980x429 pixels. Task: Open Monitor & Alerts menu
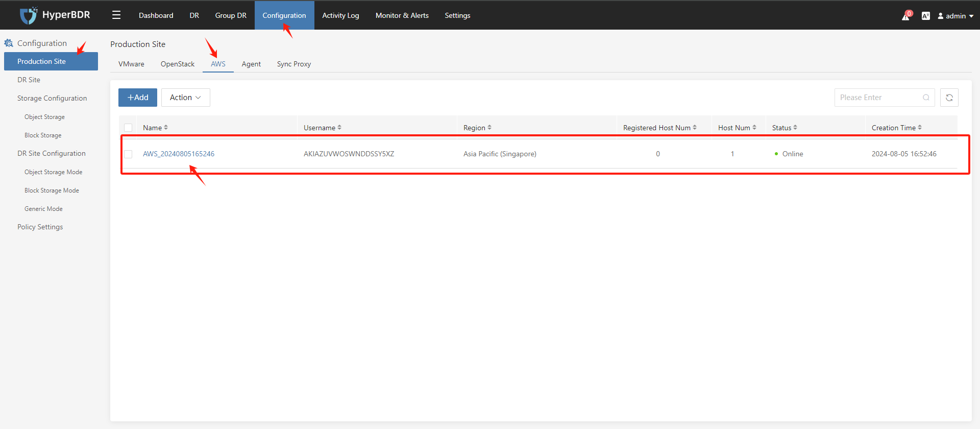click(402, 15)
